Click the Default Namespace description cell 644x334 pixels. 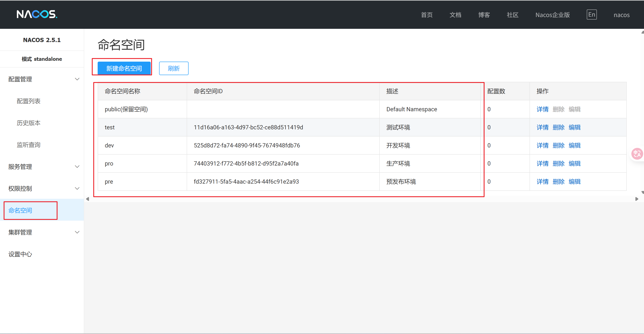pos(430,109)
